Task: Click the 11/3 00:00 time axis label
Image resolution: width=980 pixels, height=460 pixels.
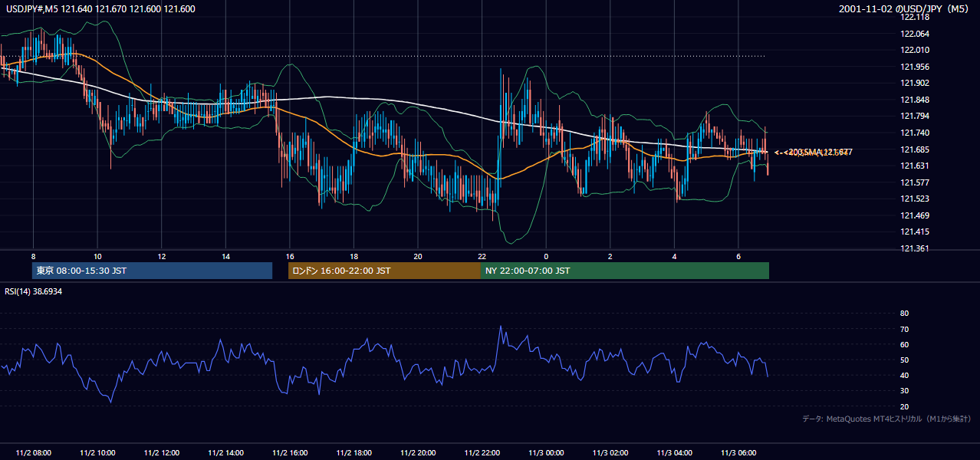Action: pyautogui.click(x=546, y=453)
